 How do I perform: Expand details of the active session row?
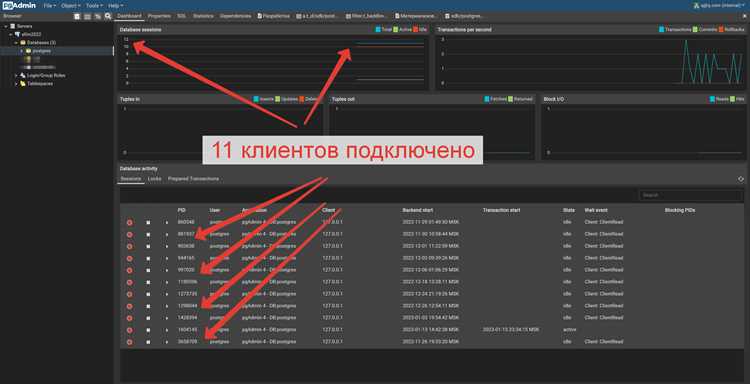pos(167,330)
